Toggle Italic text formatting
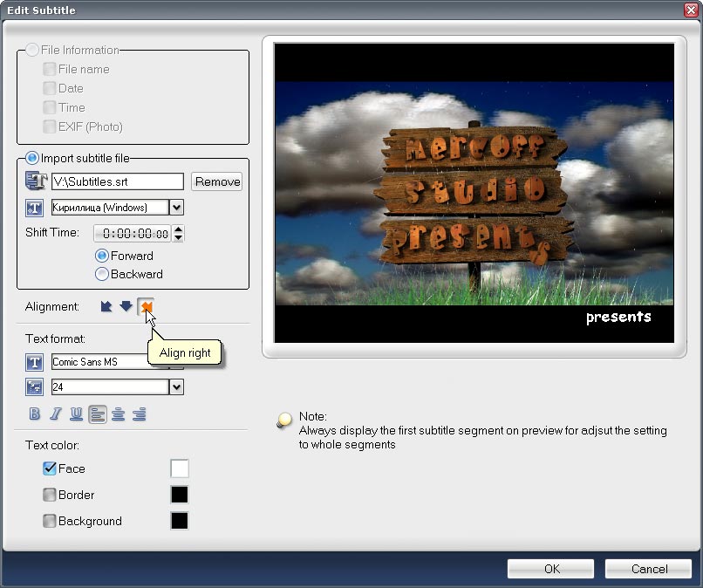703x588 pixels. tap(56, 414)
